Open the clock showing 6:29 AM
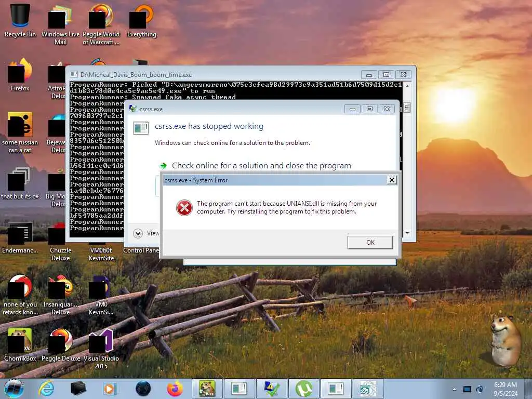The width and height of the screenshot is (532, 399). coord(506,389)
